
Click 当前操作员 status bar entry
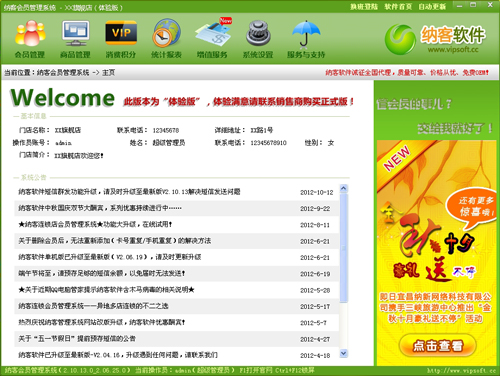pyautogui.click(x=185, y=370)
